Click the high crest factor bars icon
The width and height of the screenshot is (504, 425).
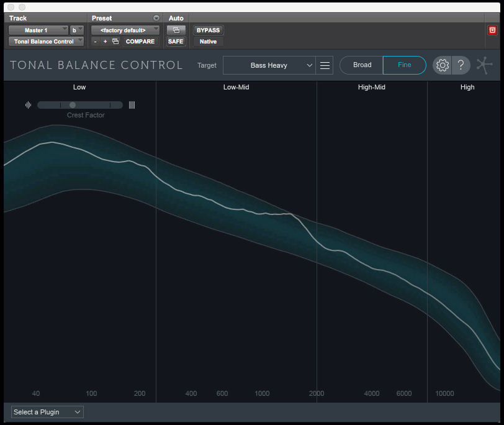132,105
